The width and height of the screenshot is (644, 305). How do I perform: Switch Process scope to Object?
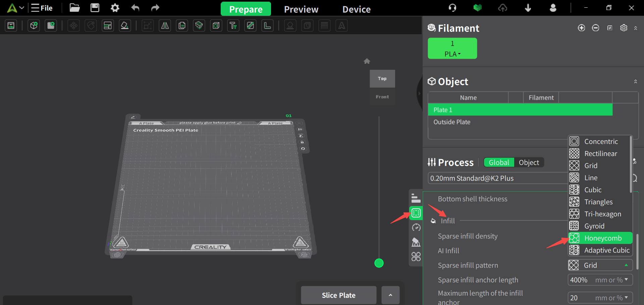pyautogui.click(x=529, y=162)
